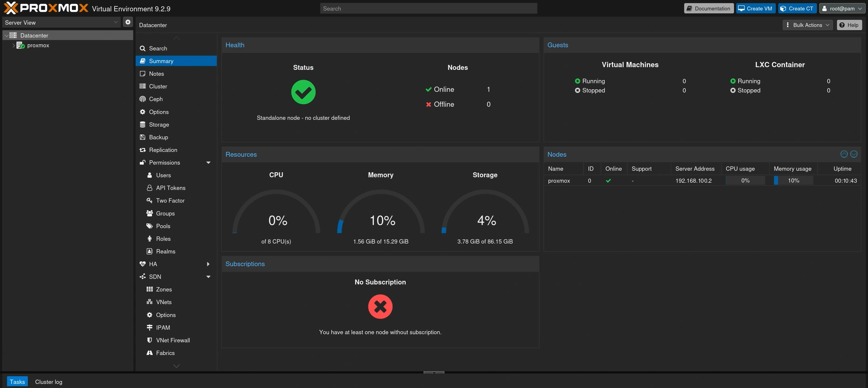Click the Fabrics road icon
The image size is (868, 388).
click(x=150, y=353)
